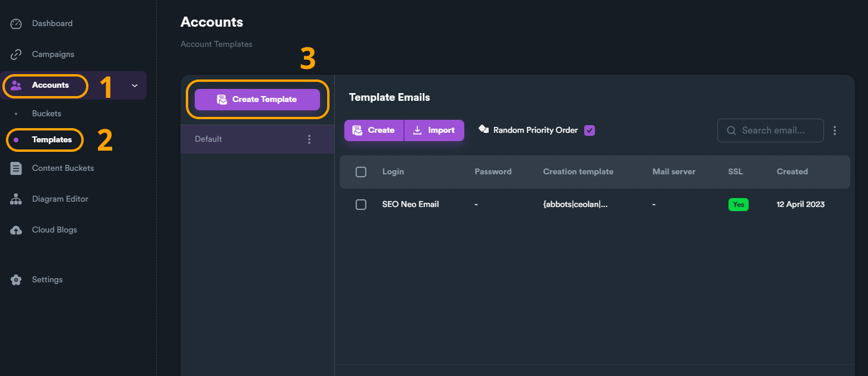The height and width of the screenshot is (376, 868).
Task: Select the Templates submenu item
Action: tap(52, 140)
